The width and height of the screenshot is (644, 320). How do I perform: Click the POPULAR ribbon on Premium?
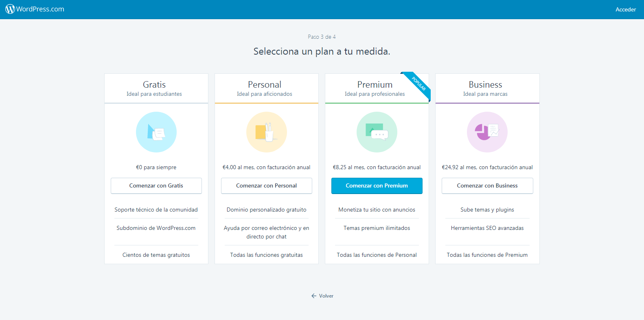point(418,85)
